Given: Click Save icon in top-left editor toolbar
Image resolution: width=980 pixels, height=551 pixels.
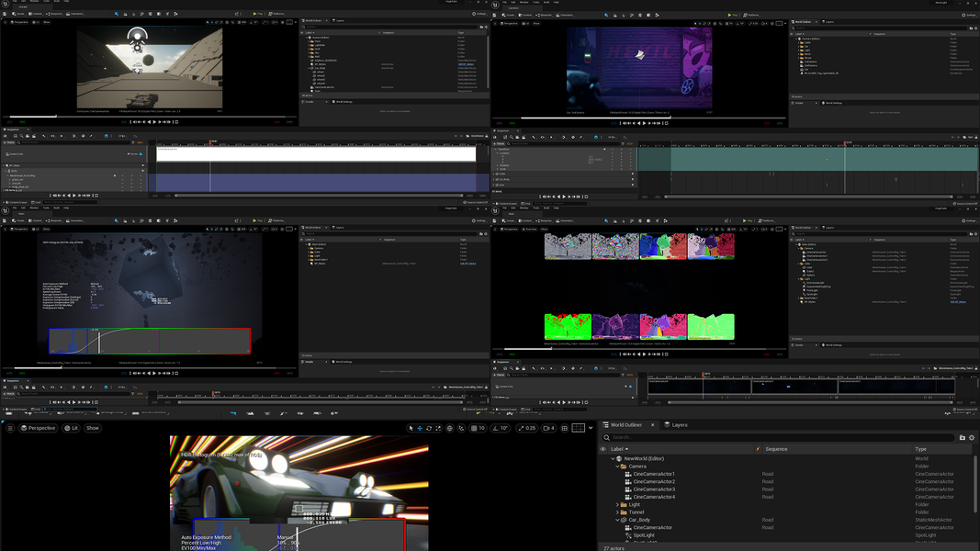Looking at the screenshot, I should click(6, 13).
